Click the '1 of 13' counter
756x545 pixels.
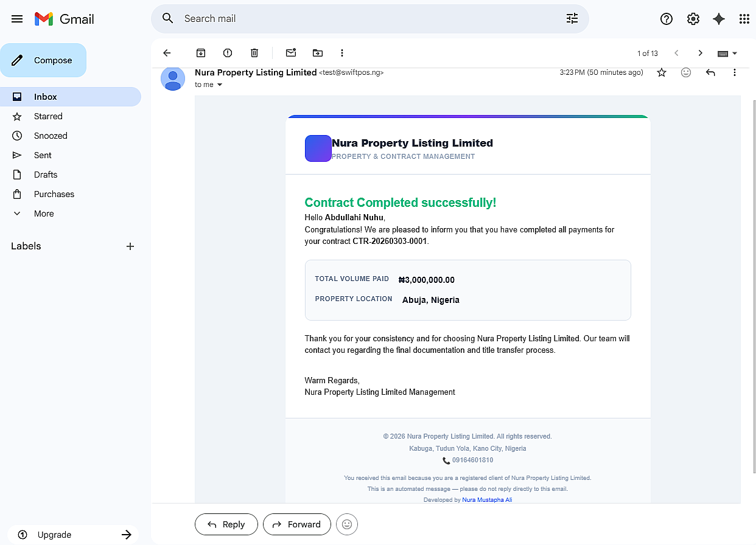tap(648, 54)
